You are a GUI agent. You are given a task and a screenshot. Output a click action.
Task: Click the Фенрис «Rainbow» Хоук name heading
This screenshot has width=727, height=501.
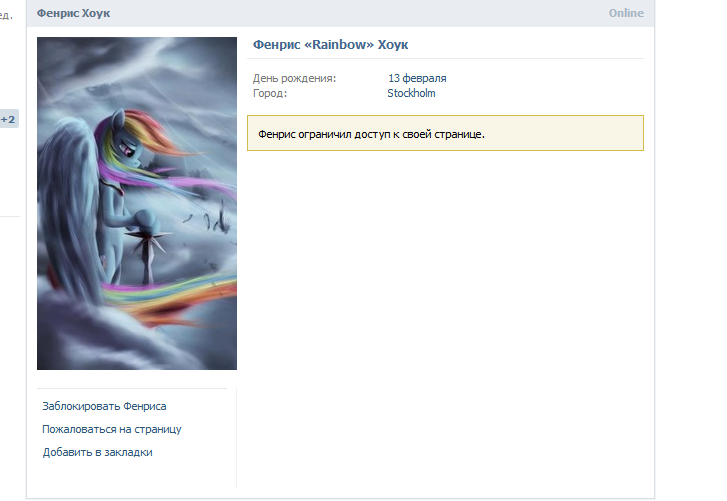coord(330,45)
